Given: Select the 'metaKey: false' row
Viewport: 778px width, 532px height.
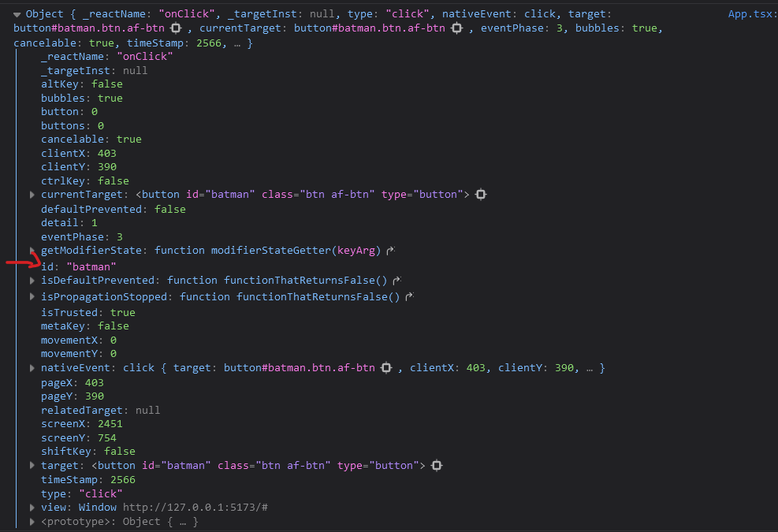Looking at the screenshot, I should [x=85, y=326].
